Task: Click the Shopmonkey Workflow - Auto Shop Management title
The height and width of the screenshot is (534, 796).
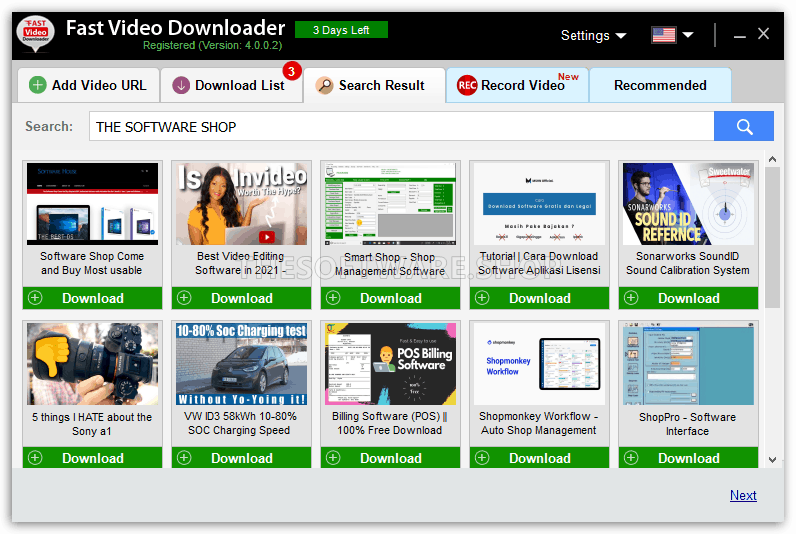Action: tap(539, 423)
